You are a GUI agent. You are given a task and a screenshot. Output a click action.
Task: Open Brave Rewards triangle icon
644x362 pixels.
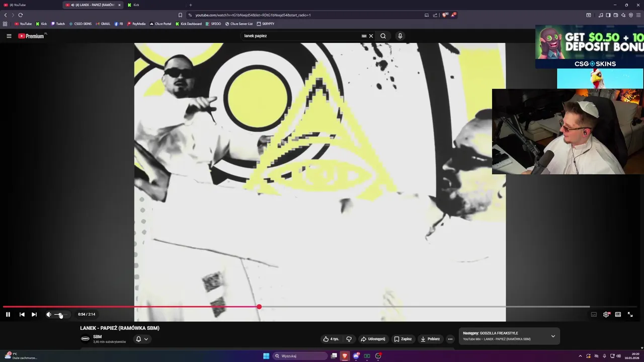pos(453,15)
